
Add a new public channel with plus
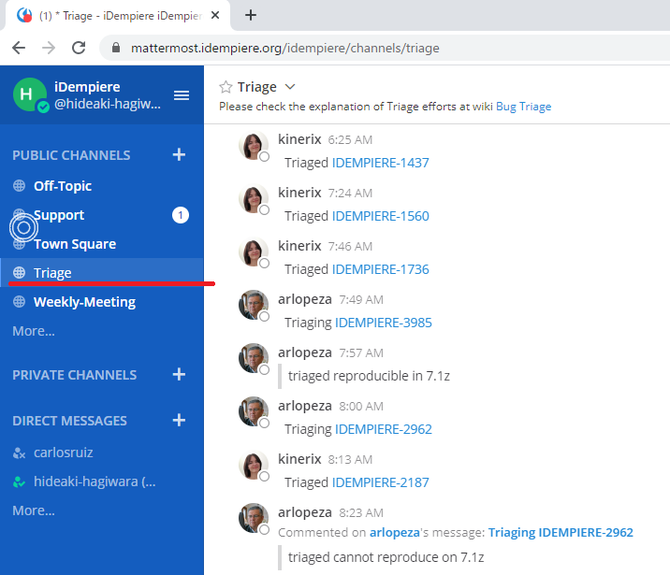(x=179, y=155)
